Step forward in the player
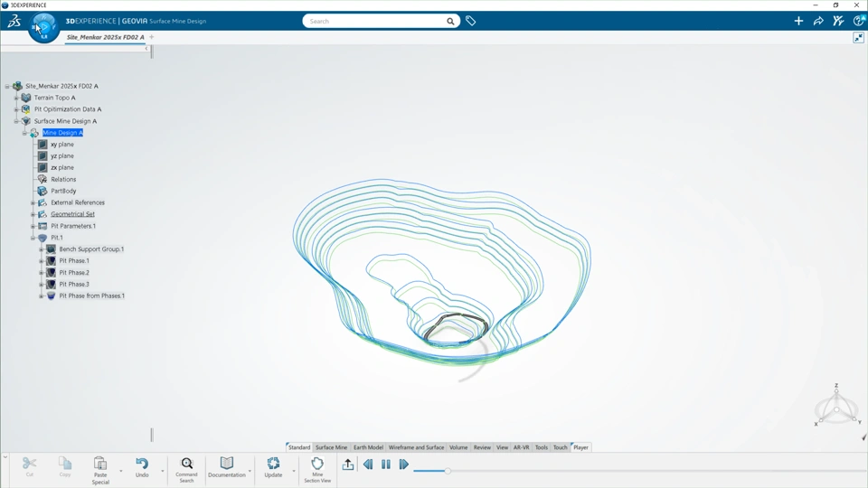The image size is (868, 488). (403, 465)
